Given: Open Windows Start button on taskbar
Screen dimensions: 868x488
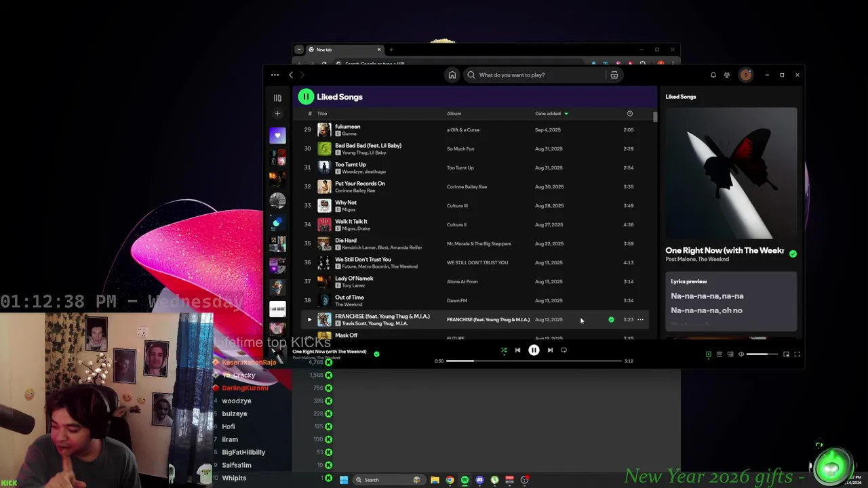Looking at the screenshot, I should pos(344,480).
